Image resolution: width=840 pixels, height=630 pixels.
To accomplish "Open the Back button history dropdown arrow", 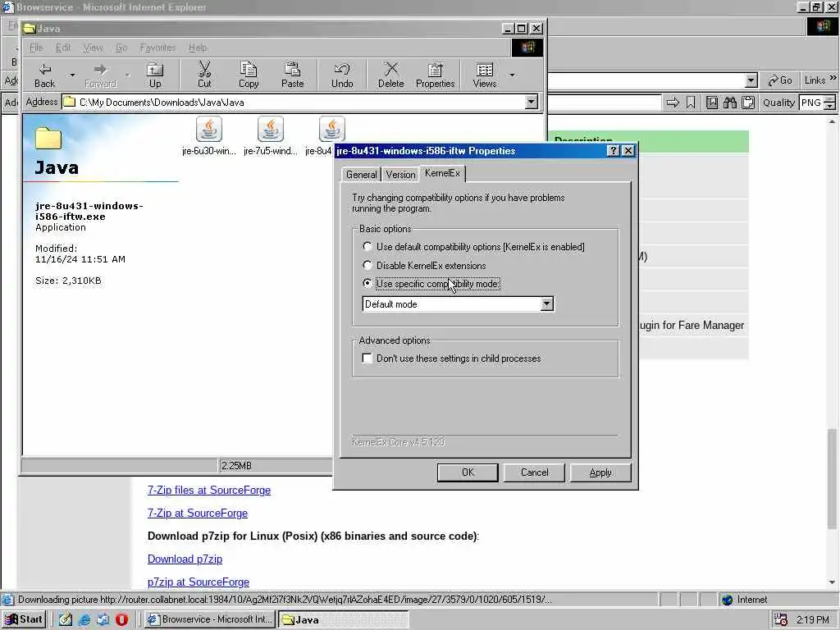I will (x=72, y=75).
